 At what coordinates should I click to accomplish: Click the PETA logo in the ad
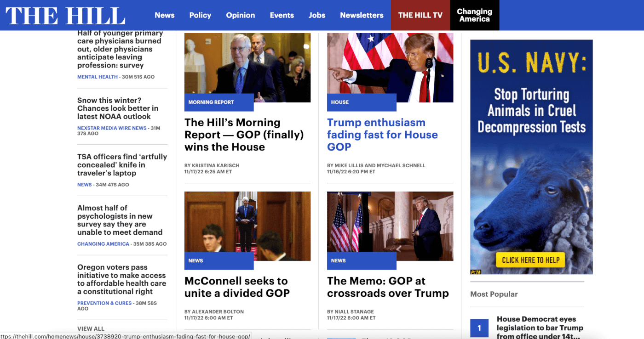[476, 271]
